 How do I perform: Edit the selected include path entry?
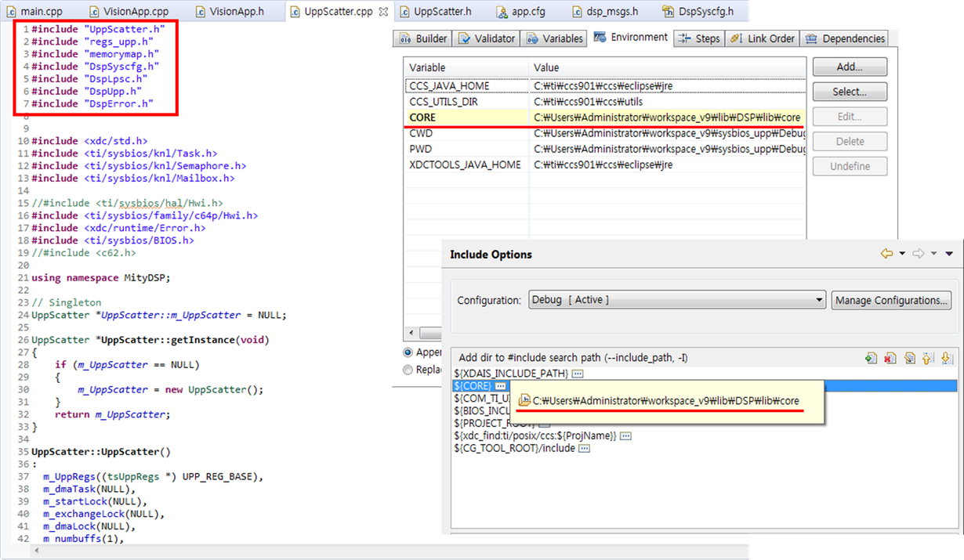click(x=909, y=358)
